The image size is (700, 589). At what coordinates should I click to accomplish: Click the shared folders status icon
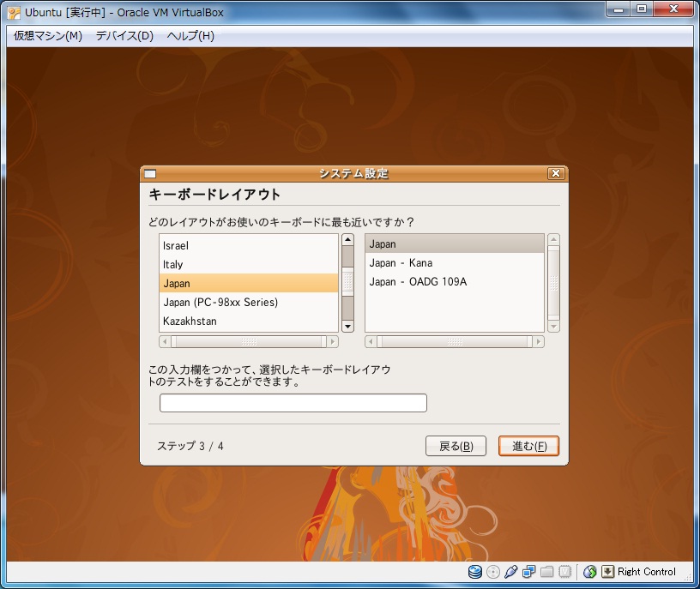coord(547,572)
